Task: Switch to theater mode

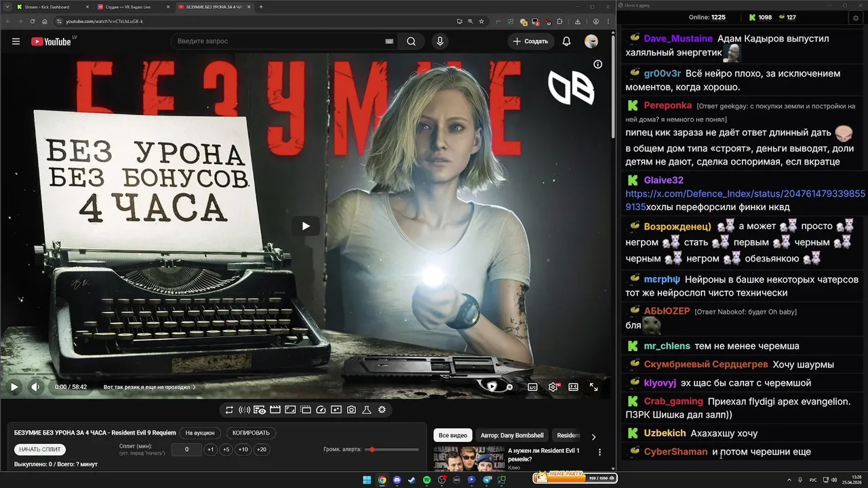Action: 573,387
